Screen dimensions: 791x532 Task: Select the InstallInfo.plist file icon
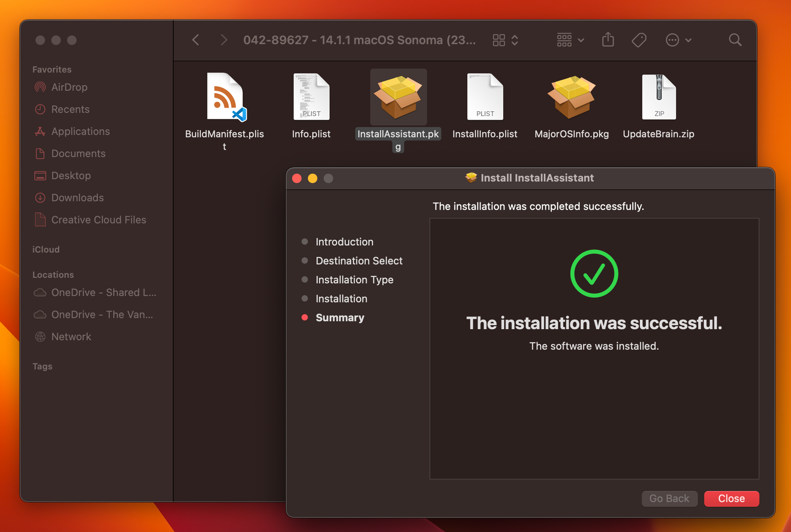(485, 97)
